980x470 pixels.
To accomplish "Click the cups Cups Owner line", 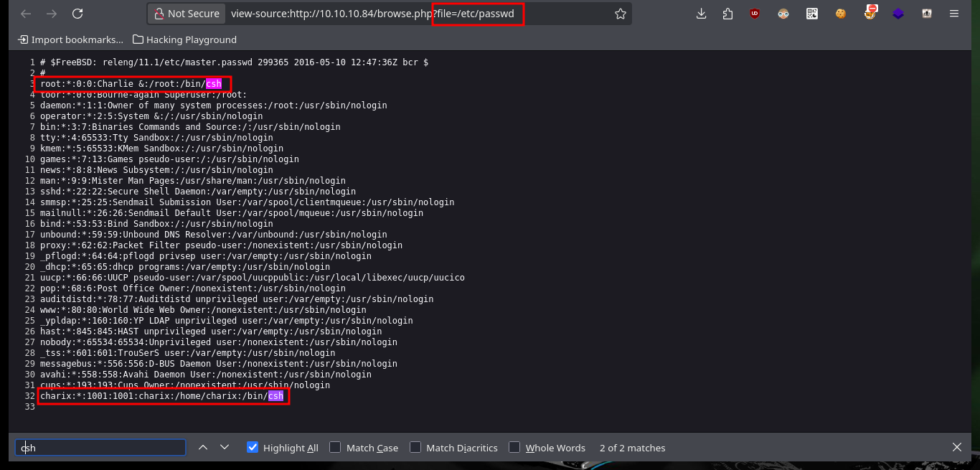I will coord(185,385).
